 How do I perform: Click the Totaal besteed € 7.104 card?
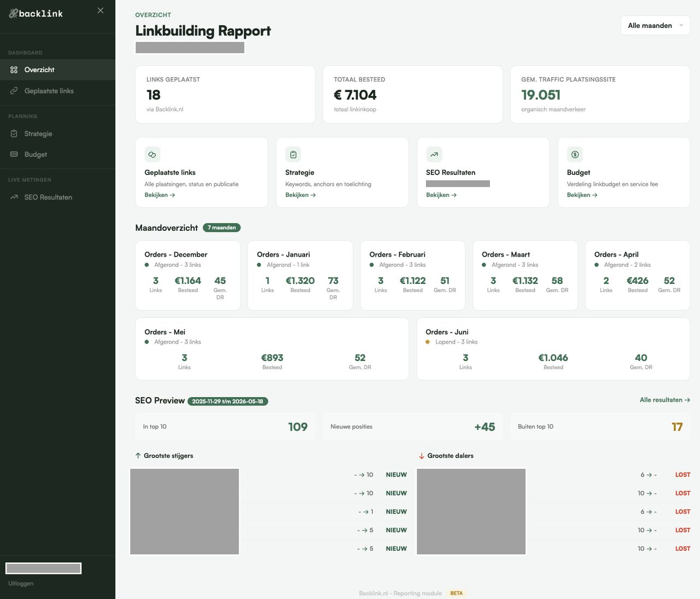(413, 95)
